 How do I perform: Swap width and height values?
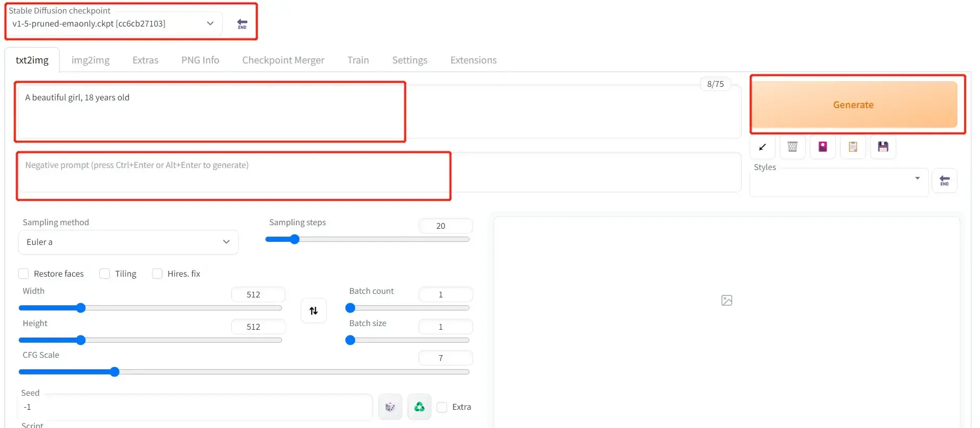click(x=314, y=311)
